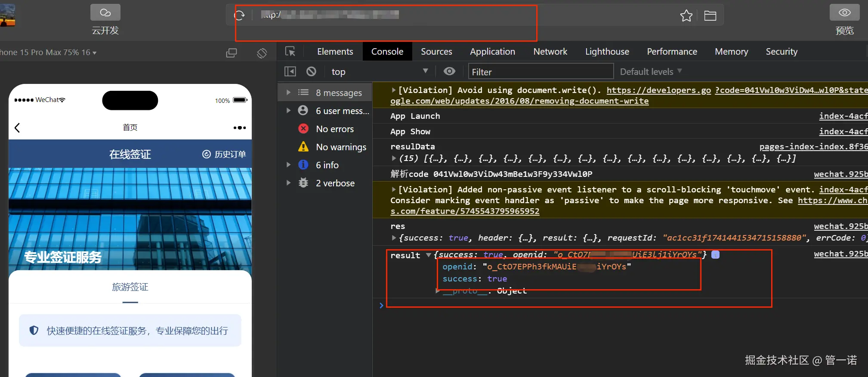Expand the document.write violation message
The height and width of the screenshot is (377, 868).
[394, 90]
